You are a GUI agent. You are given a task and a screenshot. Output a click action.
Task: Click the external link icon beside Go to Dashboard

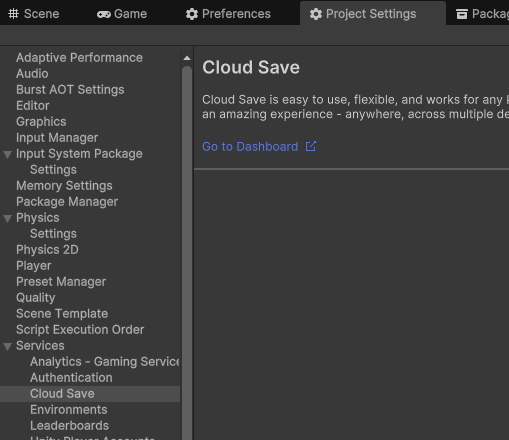[x=311, y=146]
